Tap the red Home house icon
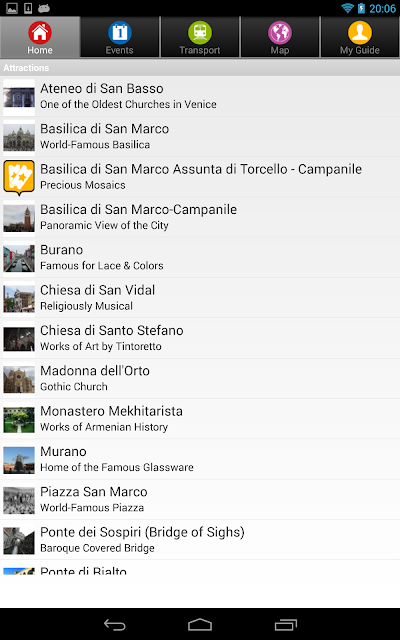The height and width of the screenshot is (640, 400). [x=40, y=33]
